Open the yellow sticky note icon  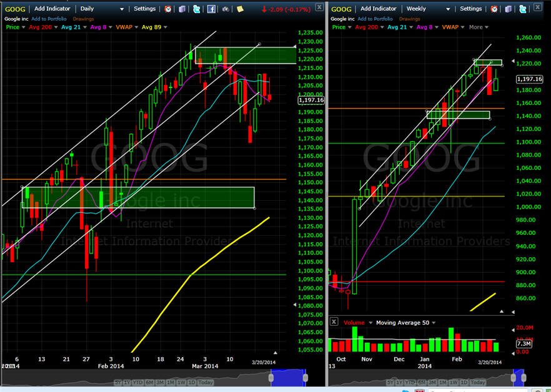(x=240, y=9)
